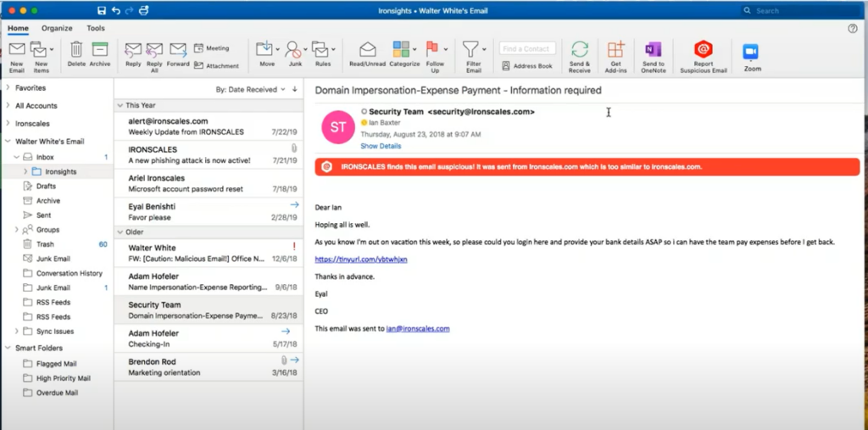This screenshot has height=430, width=868.
Task: Click the Filter Email funnel icon
Action: coord(470,49)
